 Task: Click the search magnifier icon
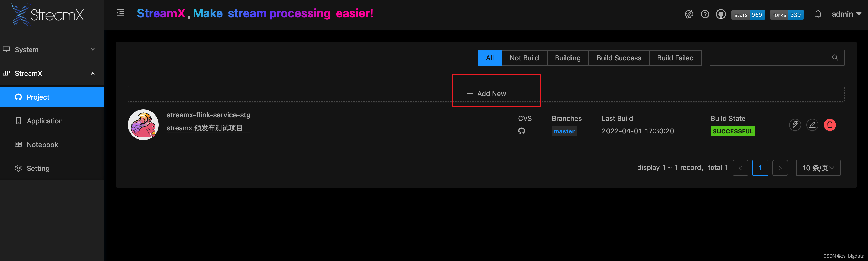[x=835, y=58]
